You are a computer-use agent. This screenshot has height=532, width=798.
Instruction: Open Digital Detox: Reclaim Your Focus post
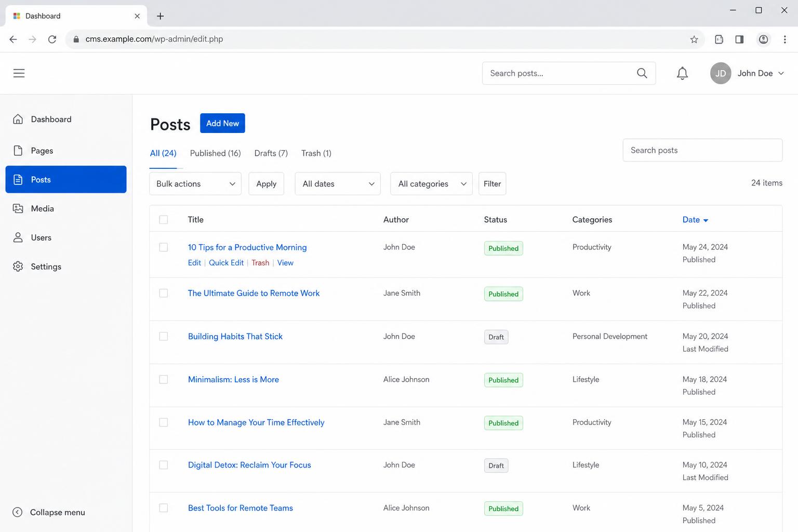click(249, 465)
